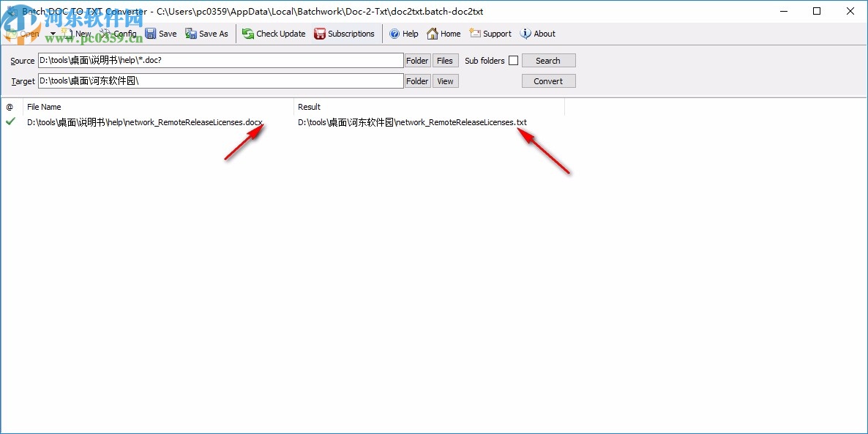This screenshot has width=868, height=434.
Task: Save the current batch list
Action: pos(161,34)
